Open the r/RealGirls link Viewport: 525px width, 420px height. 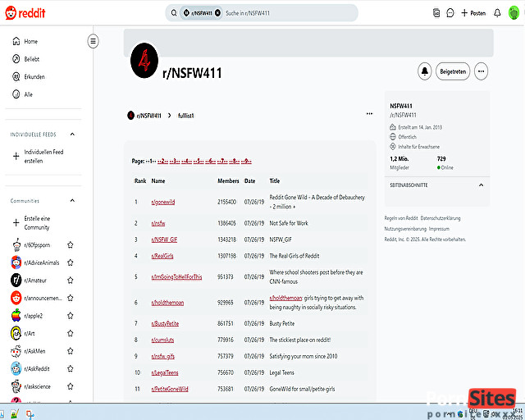162,256
